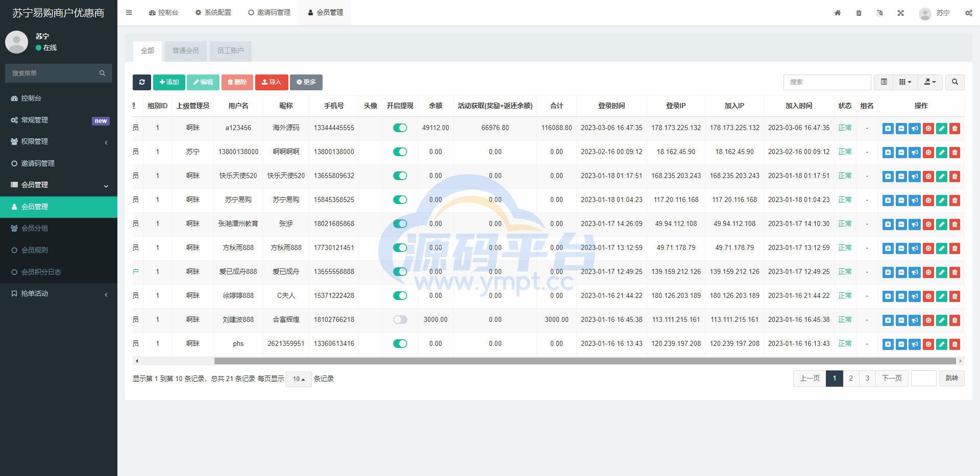The height and width of the screenshot is (476, 980).
Task: Open the 系统配置 top tab
Action: 213,13
